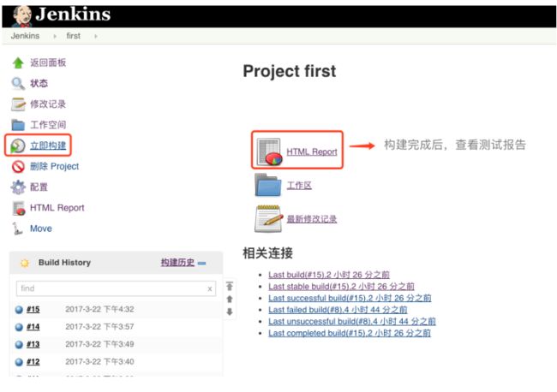Click the sun weather icon in Build History
Screen dimensions: 557x392
[25, 263]
